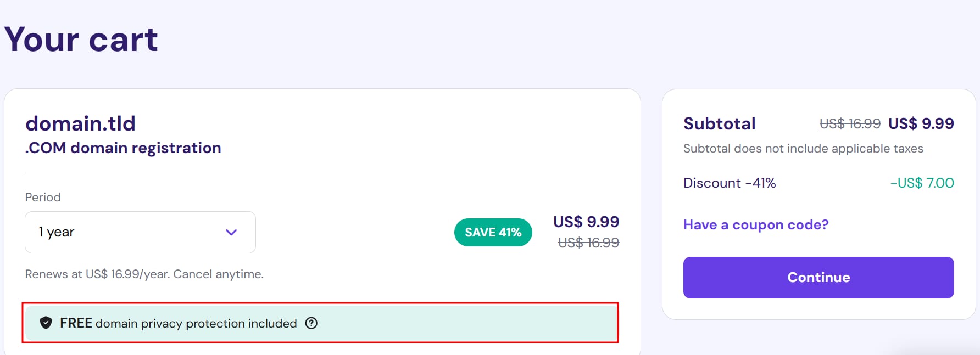
Task: Click the "Renews at US$ 16.99/year" notice
Action: 144,274
